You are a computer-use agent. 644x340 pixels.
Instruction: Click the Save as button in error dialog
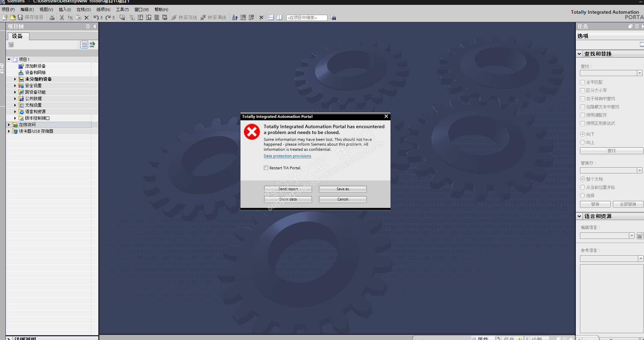pos(343,189)
